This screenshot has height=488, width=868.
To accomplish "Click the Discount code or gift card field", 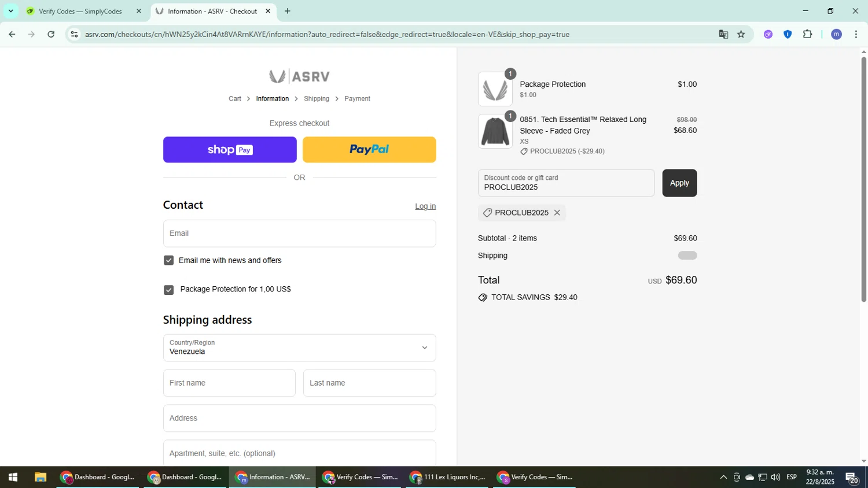I will [566, 183].
